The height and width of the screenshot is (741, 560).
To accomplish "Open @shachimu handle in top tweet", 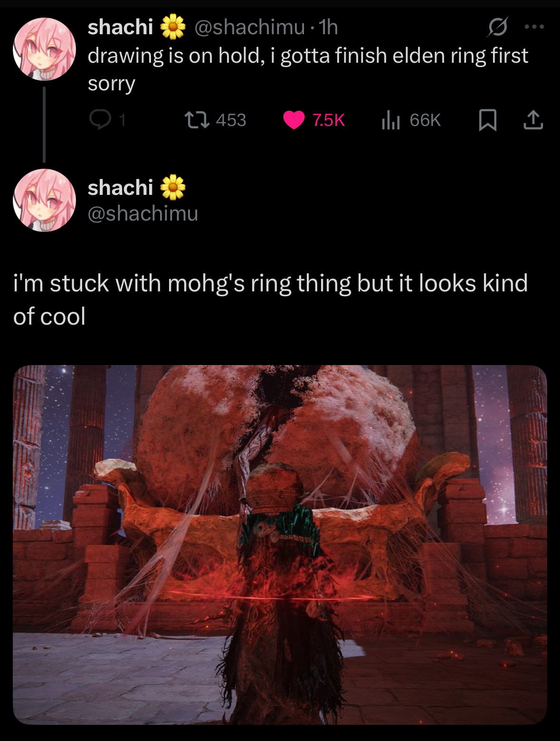I will point(250,28).
